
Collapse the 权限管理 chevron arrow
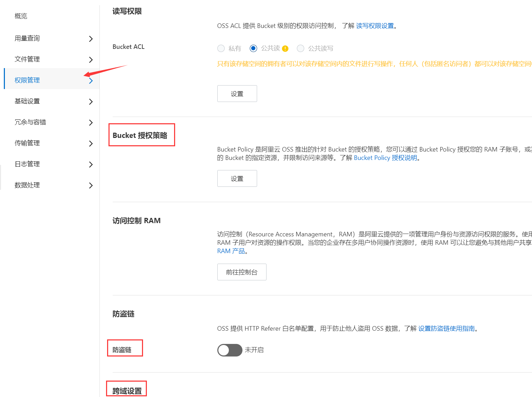tap(91, 81)
